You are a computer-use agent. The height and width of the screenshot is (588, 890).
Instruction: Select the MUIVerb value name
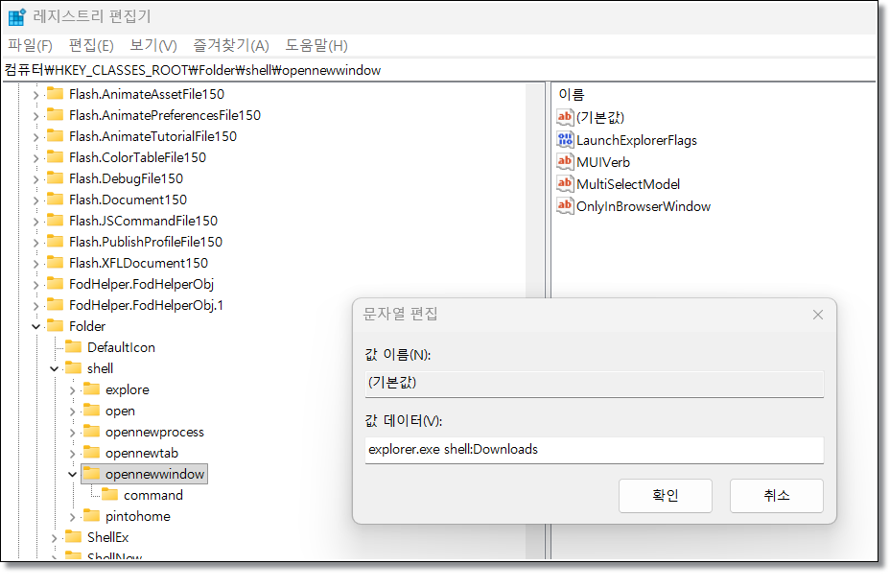(603, 162)
